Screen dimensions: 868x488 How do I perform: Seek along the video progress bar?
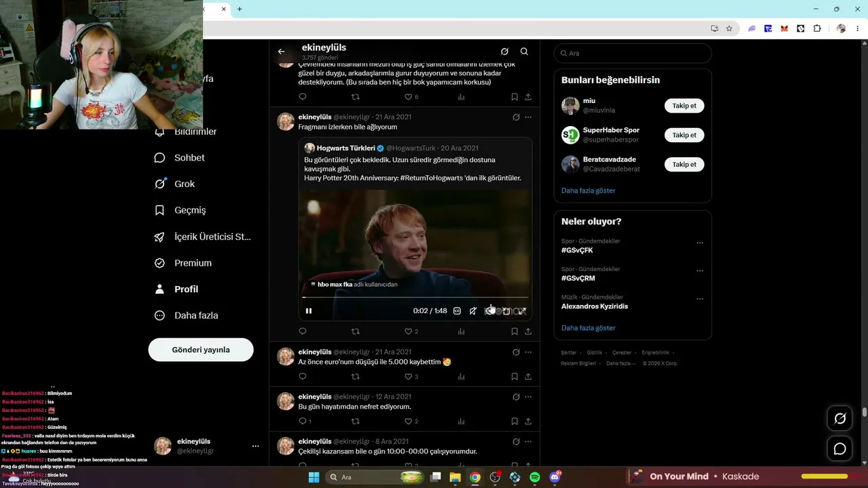[x=415, y=297]
